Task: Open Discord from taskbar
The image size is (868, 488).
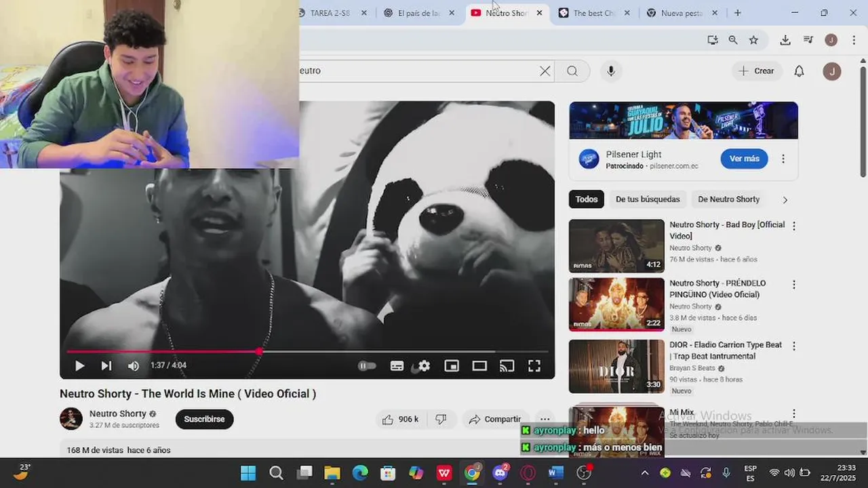Action: coord(500,472)
